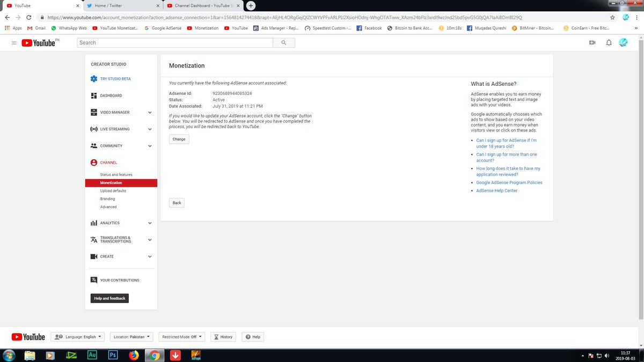Open the account avatar menu
Image resolution: width=644 pixels, height=362 pixels.
[623, 42]
